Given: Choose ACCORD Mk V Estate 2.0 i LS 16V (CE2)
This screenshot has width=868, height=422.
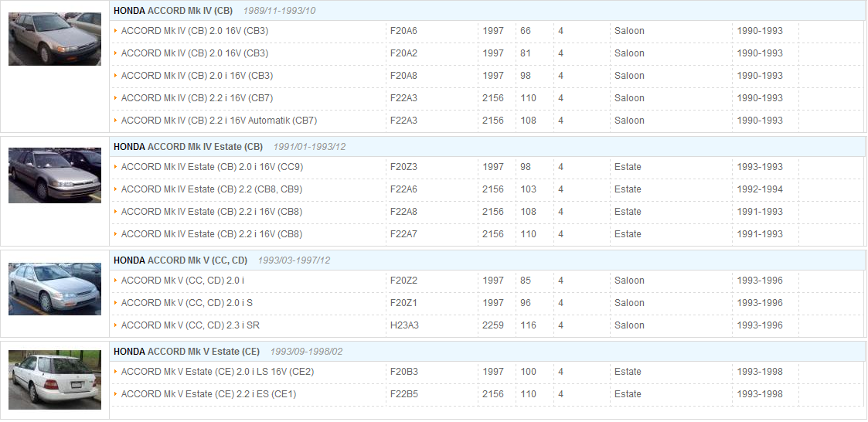Looking at the screenshot, I should 217,372.
